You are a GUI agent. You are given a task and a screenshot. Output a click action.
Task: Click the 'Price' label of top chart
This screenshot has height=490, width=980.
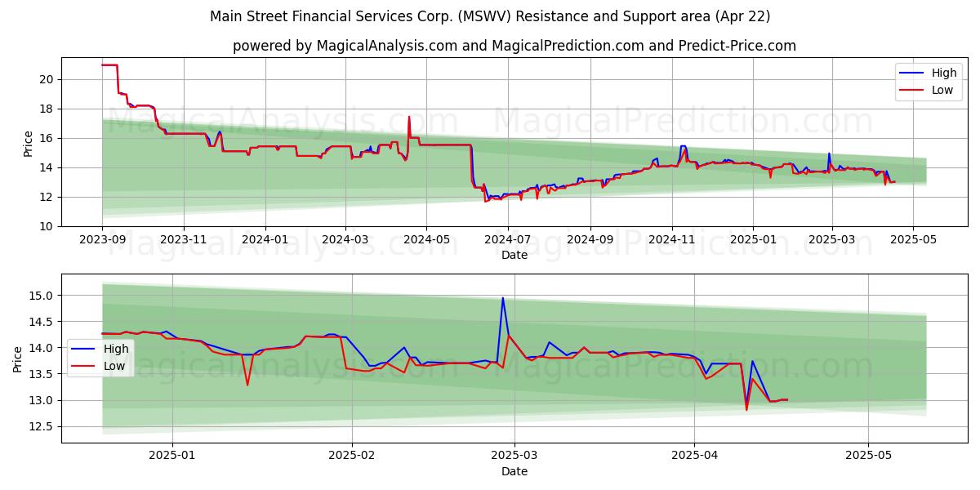(29, 144)
